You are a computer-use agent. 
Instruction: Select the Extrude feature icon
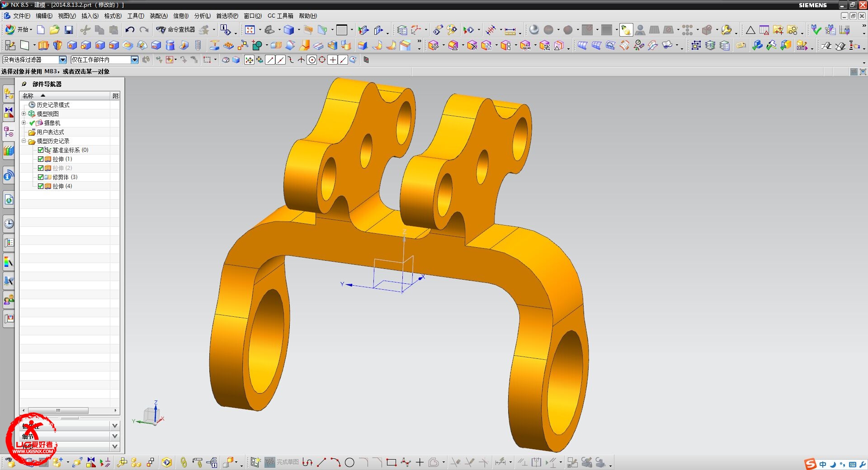tap(43, 45)
